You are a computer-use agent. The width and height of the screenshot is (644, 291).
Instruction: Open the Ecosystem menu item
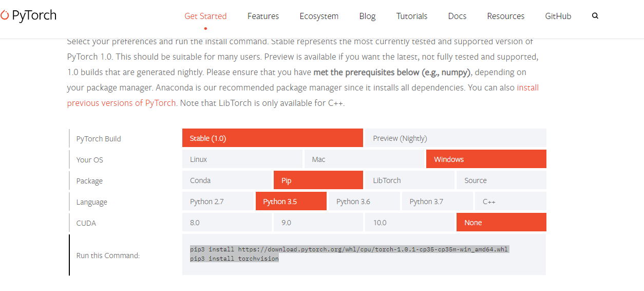pos(319,16)
